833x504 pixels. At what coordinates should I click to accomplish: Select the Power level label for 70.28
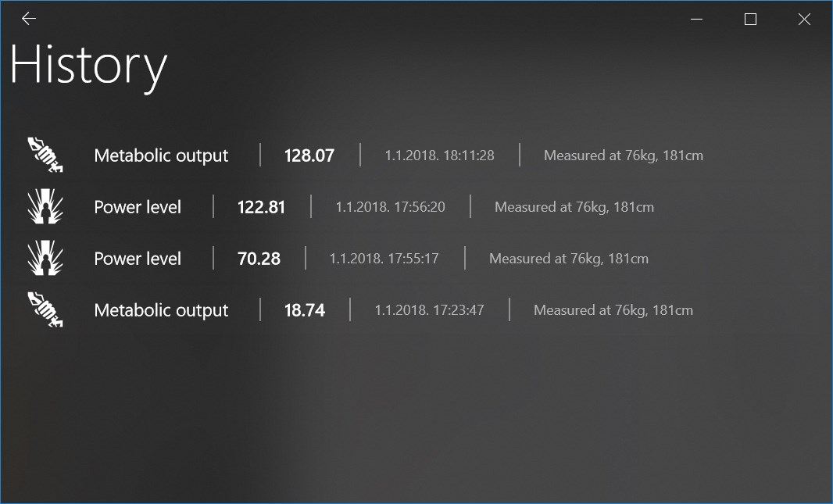pyautogui.click(x=138, y=259)
